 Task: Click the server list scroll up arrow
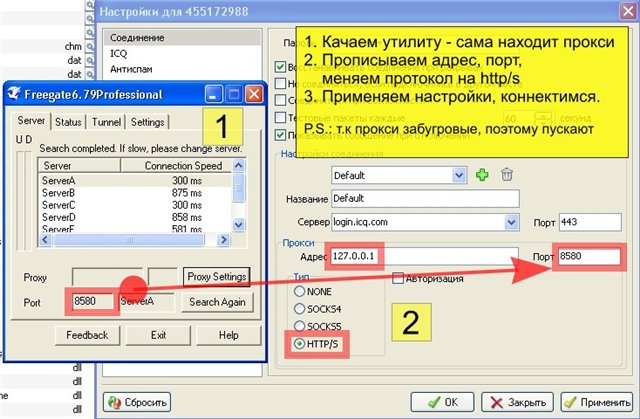238,165
